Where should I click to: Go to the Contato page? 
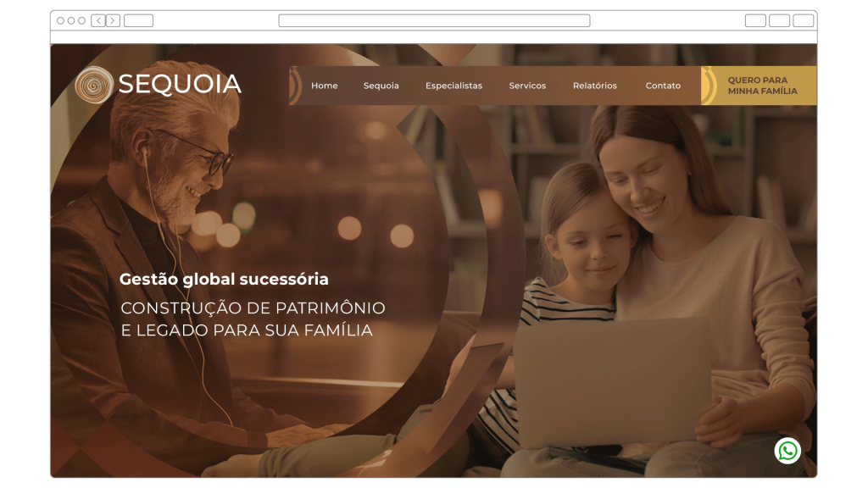point(663,86)
